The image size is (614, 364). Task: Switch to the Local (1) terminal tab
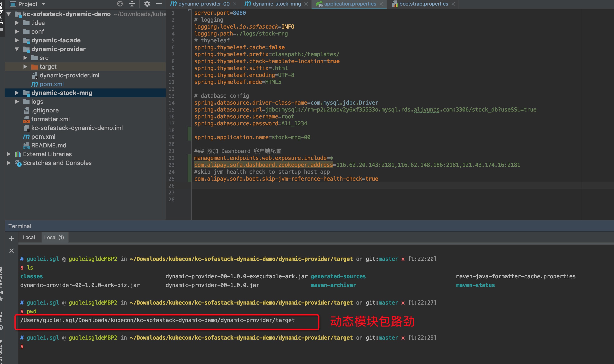click(x=54, y=237)
